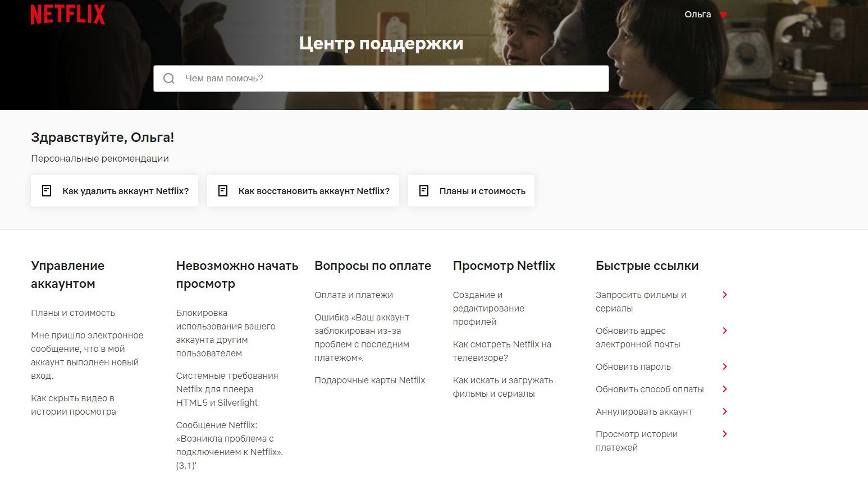The height and width of the screenshot is (486, 868).
Task: Click the «Центр поддержки» title
Action: pos(381,43)
